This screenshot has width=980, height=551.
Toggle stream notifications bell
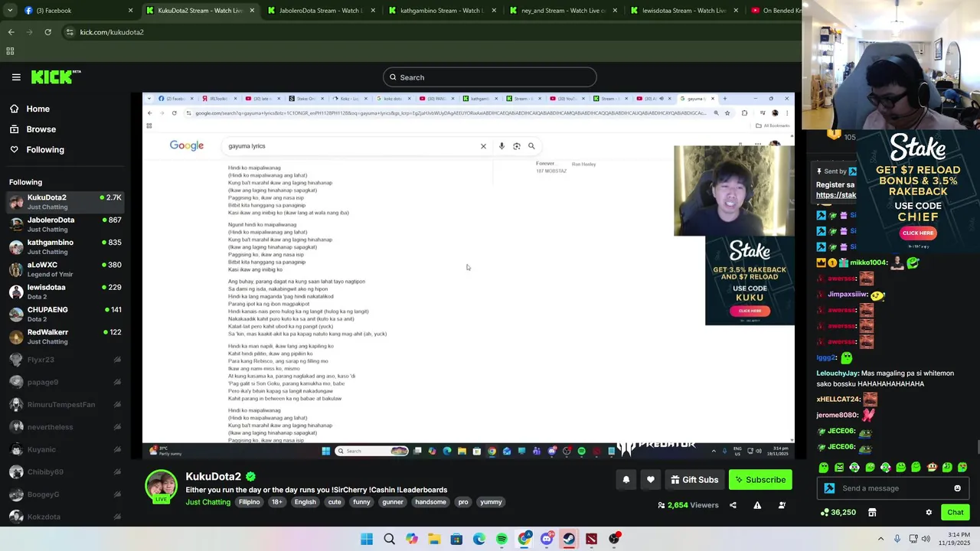point(626,480)
